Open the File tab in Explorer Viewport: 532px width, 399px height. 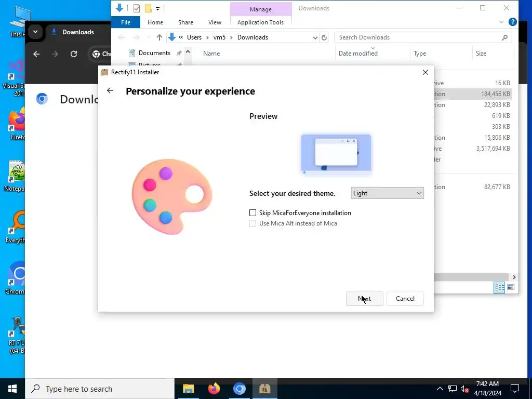point(126,22)
